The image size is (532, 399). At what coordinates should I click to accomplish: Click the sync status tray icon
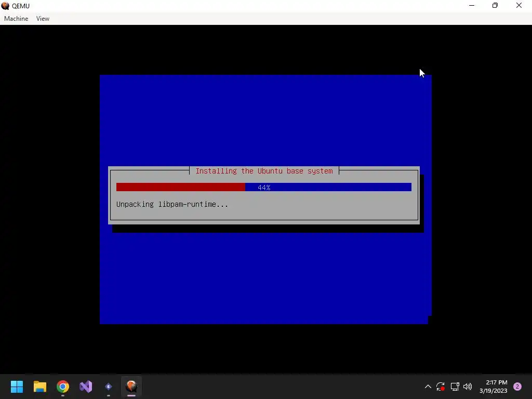[x=441, y=387]
